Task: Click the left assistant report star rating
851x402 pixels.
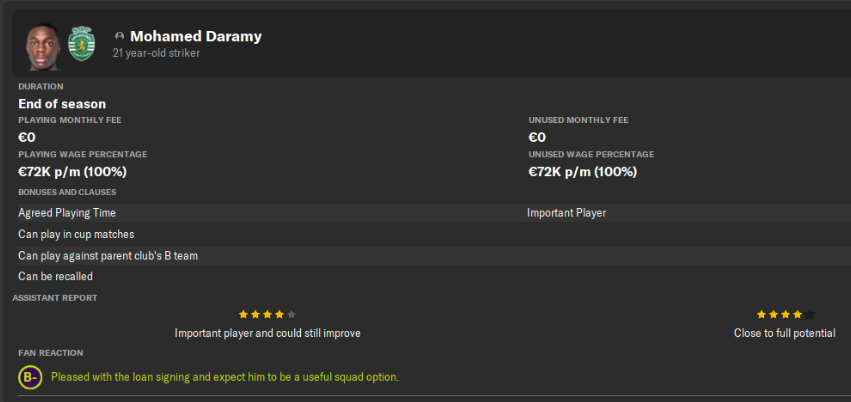Action: pos(267,314)
